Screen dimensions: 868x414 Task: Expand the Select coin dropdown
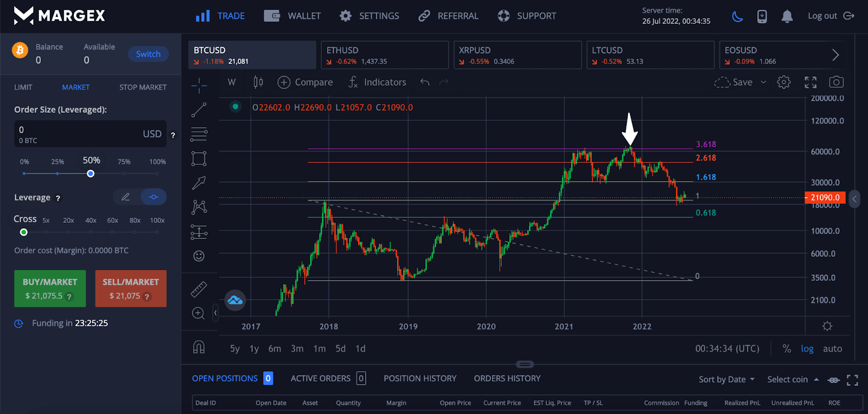tap(793, 379)
